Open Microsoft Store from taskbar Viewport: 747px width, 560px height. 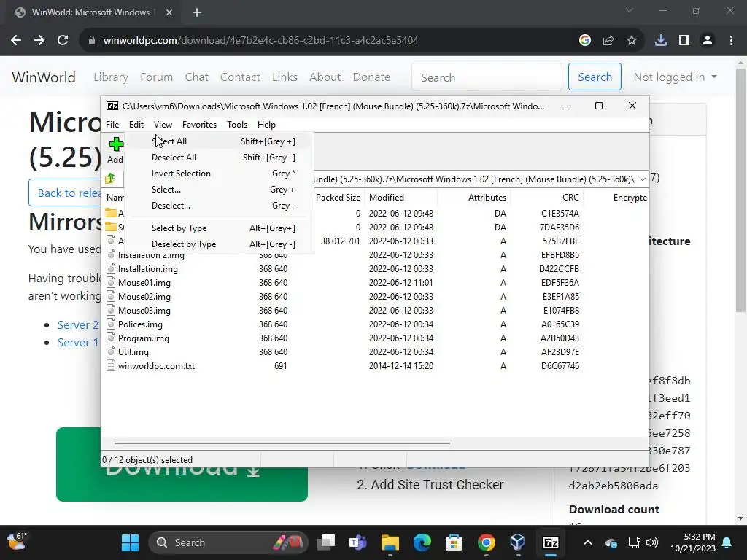click(x=454, y=542)
